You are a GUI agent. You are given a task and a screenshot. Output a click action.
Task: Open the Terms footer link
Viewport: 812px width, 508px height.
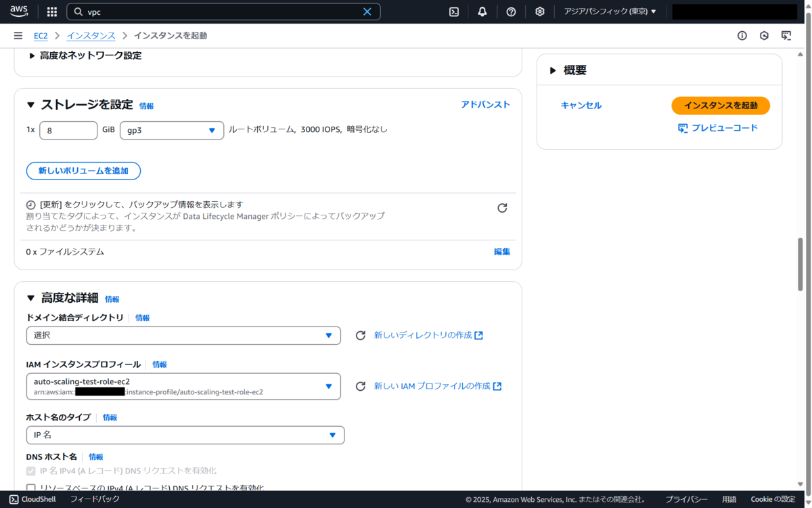729,499
